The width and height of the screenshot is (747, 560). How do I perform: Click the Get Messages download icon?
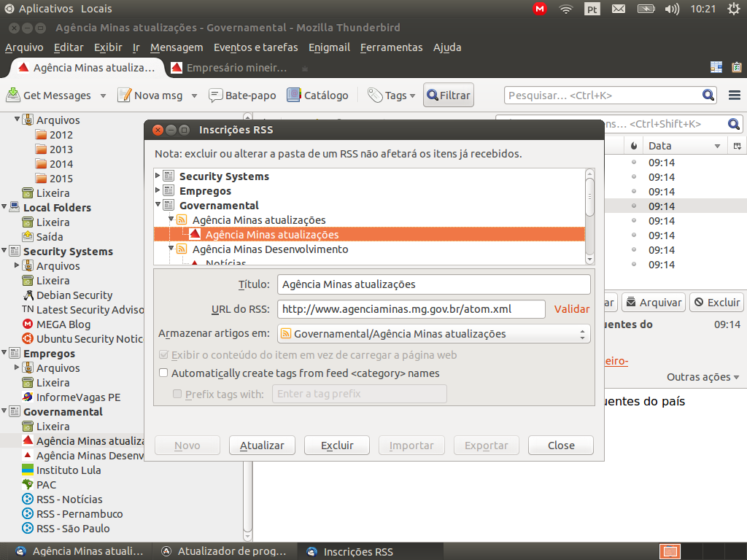coord(13,96)
